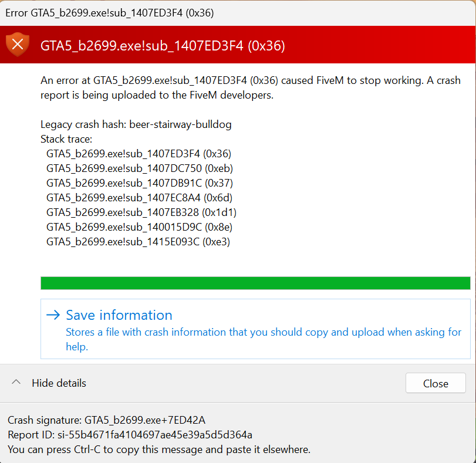Image resolution: width=476 pixels, height=463 pixels.
Task: Collapse details with the Hide details chevron
Action: 16,382
